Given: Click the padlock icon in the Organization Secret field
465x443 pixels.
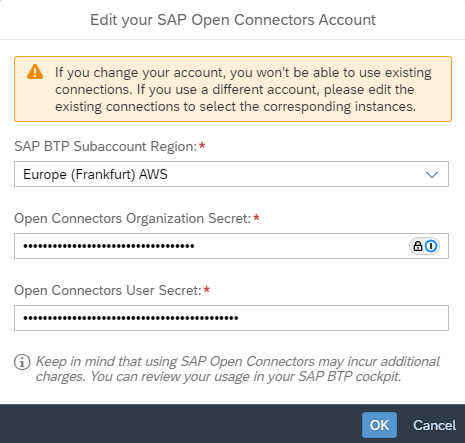Looking at the screenshot, I should click(x=418, y=246).
